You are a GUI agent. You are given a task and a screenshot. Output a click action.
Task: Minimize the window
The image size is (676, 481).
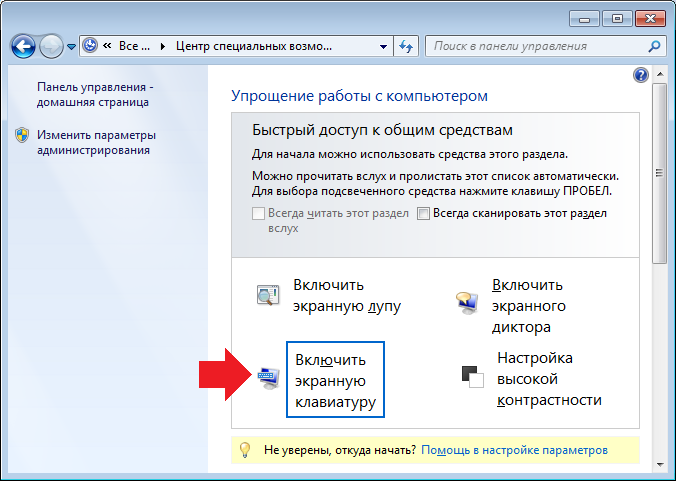585,19
